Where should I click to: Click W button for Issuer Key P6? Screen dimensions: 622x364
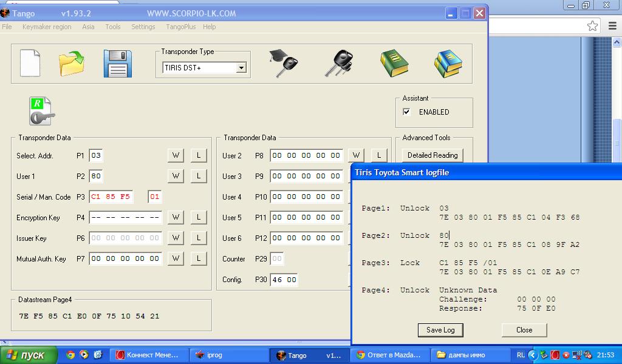(176, 238)
